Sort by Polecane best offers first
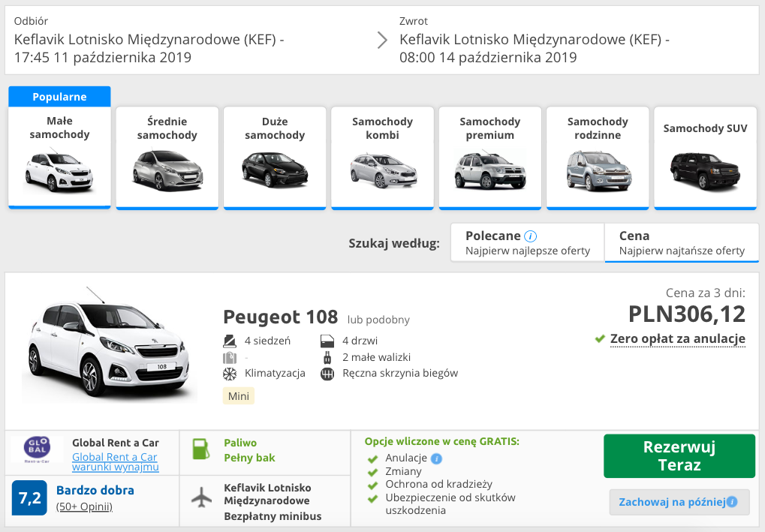This screenshot has width=765, height=532. pos(528,243)
